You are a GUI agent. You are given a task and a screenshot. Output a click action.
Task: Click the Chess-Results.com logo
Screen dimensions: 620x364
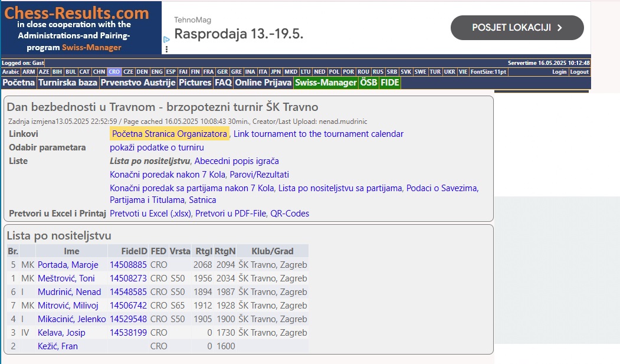coord(81,28)
